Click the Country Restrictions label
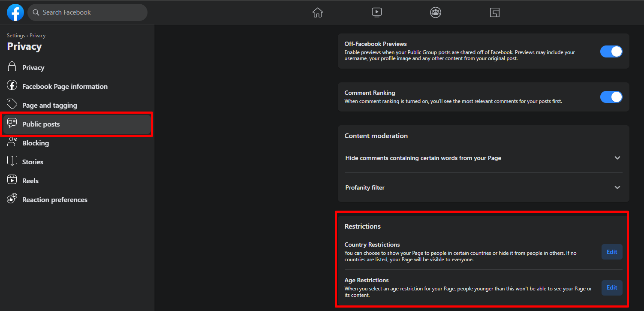The height and width of the screenshot is (311, 644). point(372,245)
